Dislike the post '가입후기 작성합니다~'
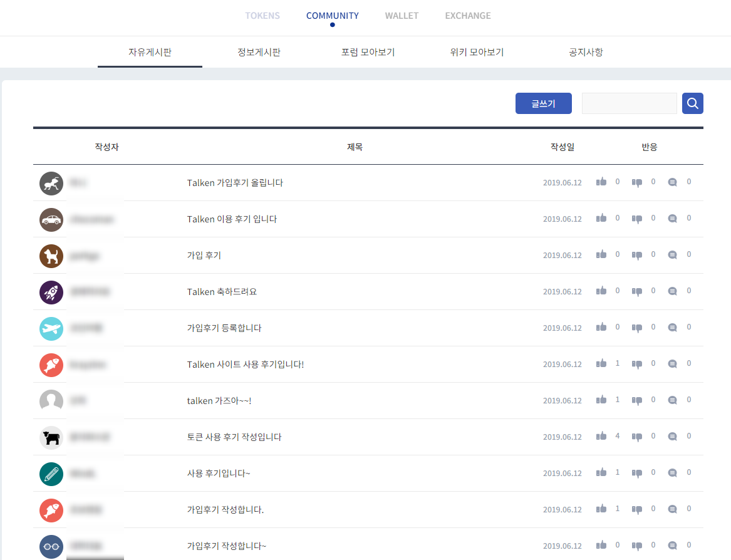Image resolution: width=731 pixels, height=560 pixels. pyautogui.click(x=637, y=546)
